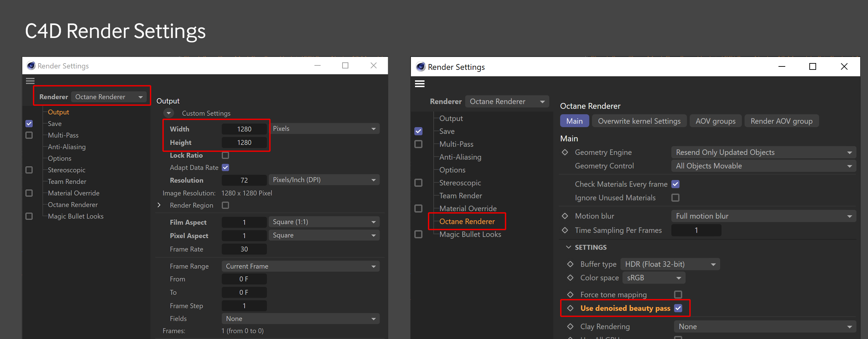This screenshot has width=868, height=339.
Task: Switch to Main tab
Action: point(574,121)
